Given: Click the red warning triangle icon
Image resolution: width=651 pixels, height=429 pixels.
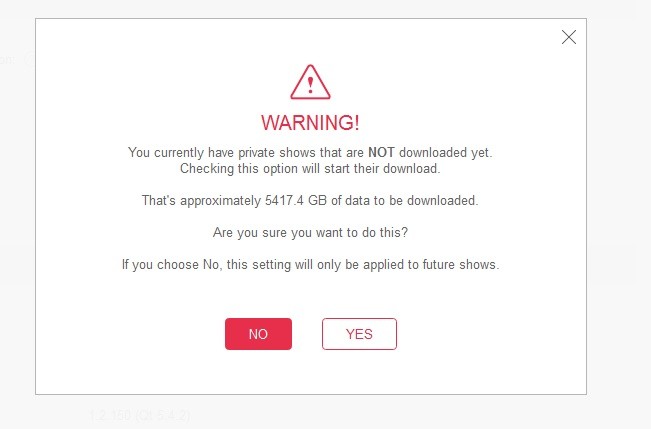Looking at the screenshot, I should tap(310, 82).
